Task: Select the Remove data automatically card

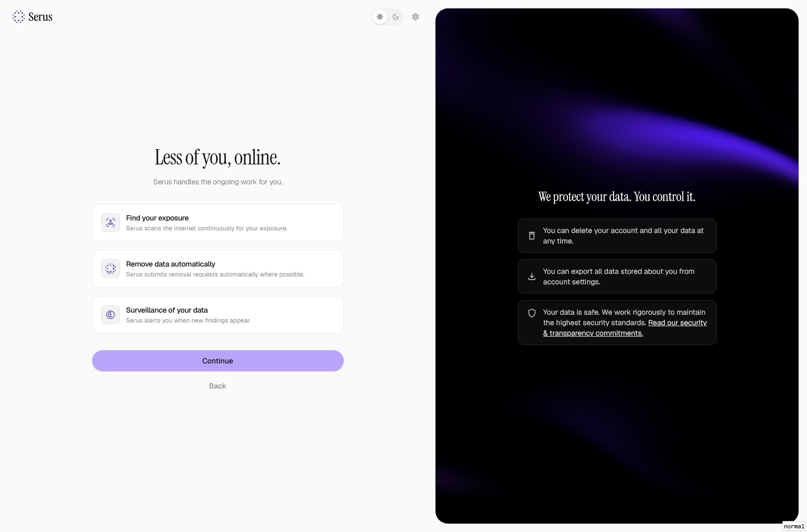Action: [218, 269]
